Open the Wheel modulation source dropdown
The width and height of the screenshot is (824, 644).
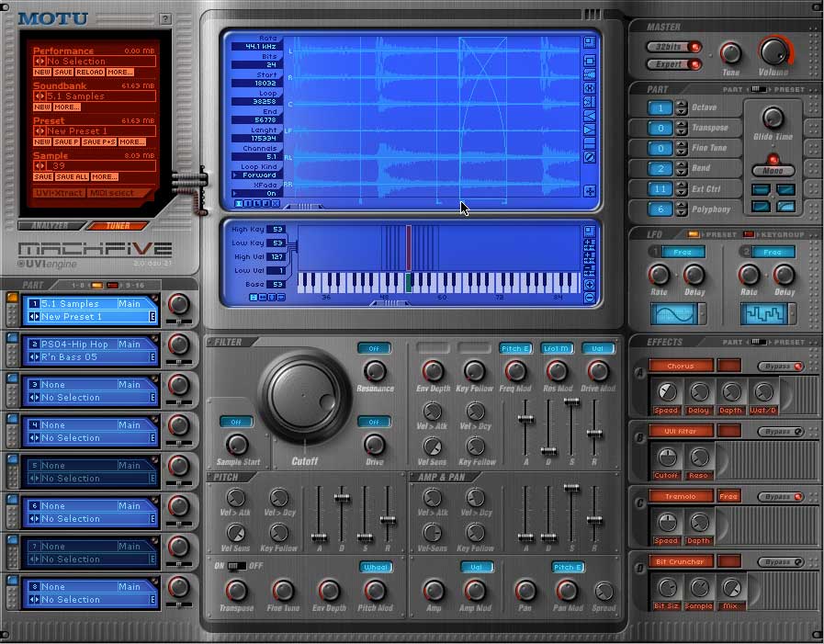coord(377,567)
